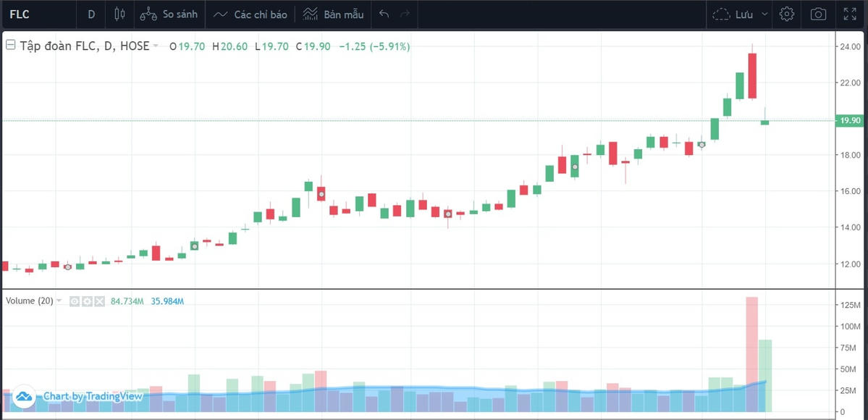Redo the last chart action

pos(405,14)
